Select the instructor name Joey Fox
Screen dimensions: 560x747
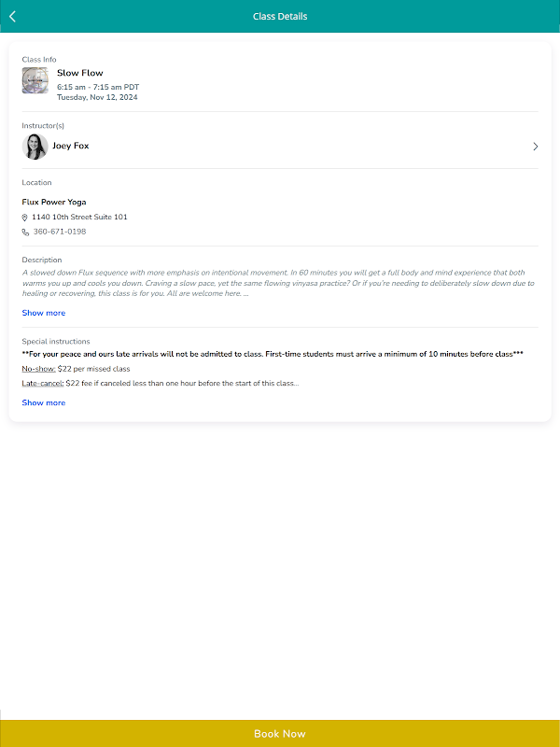click(x=71, y=146)
